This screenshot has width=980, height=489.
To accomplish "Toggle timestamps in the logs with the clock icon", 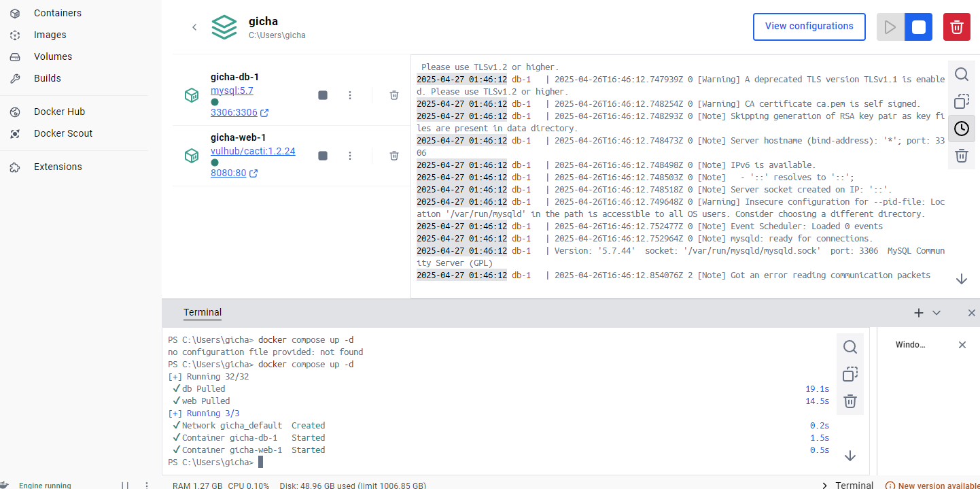I will coord(962,129).
